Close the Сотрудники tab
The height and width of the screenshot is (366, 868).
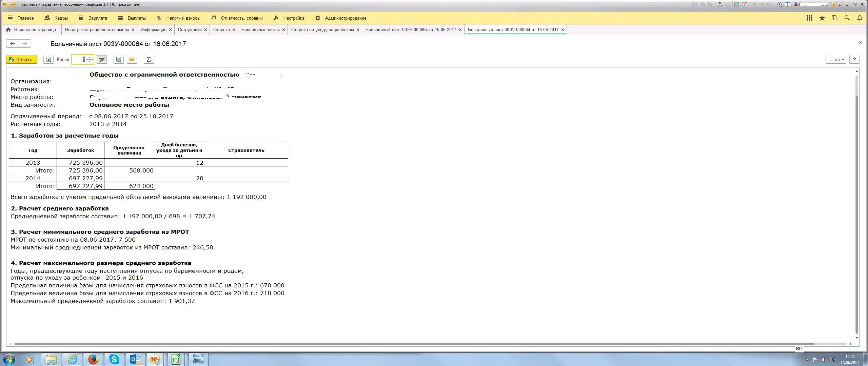205,30
